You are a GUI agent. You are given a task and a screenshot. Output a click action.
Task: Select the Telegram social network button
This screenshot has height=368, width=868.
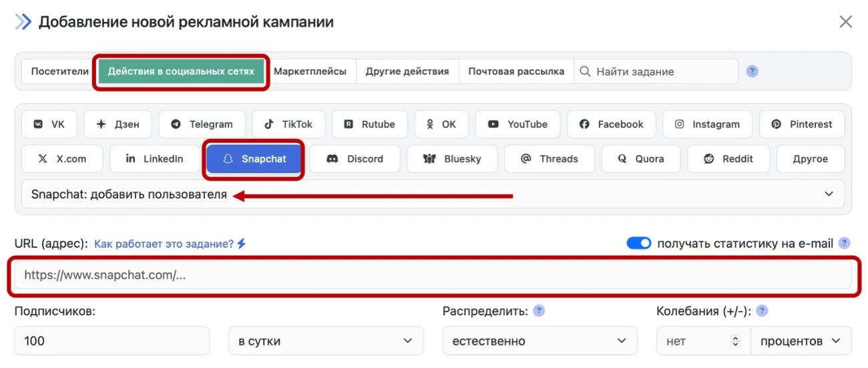(x=202, y=124)
